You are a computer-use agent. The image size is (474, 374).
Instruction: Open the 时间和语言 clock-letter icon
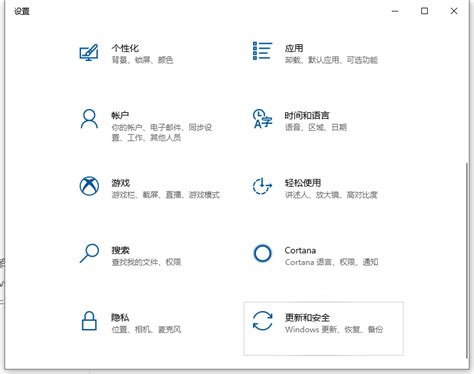click(262, 119)
